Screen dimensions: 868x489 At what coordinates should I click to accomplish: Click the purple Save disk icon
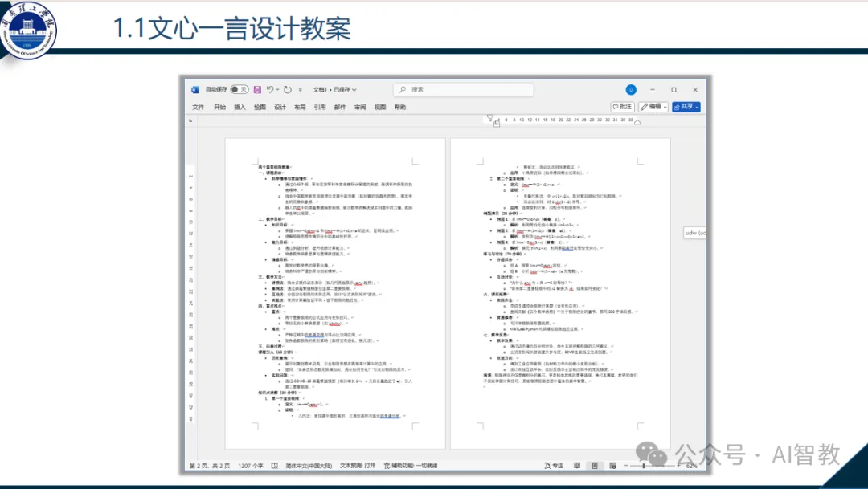coord(257,90)
